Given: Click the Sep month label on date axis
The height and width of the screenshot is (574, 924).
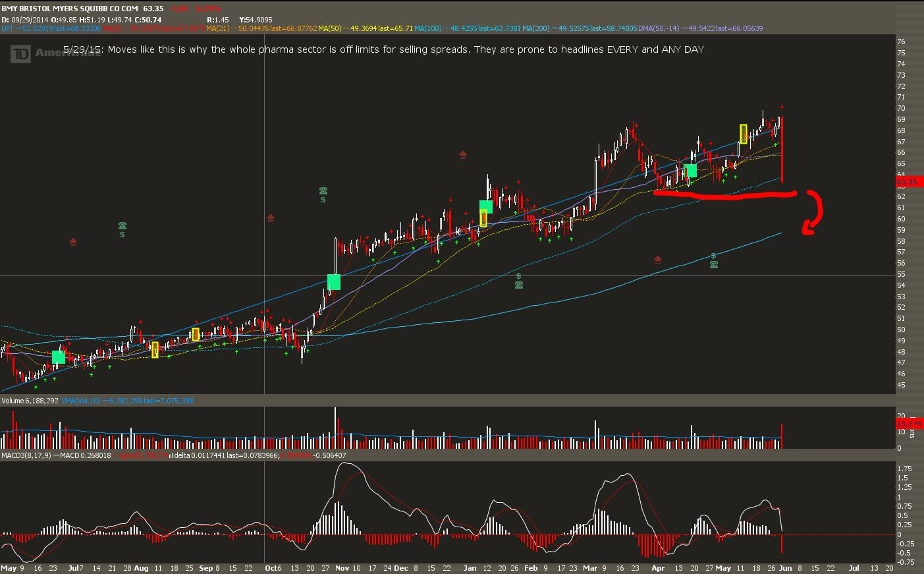Looking at the screenshot, I should coord(205,568).
